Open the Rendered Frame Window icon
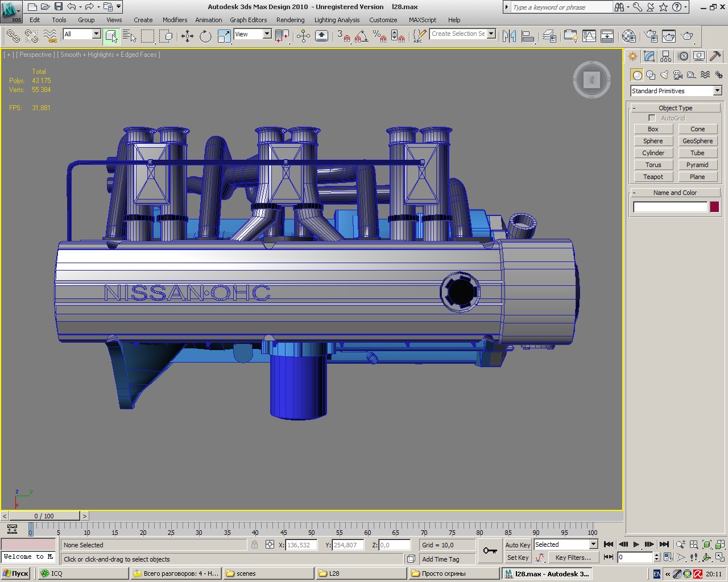This screenshot has height=582, width=728. 669,36
